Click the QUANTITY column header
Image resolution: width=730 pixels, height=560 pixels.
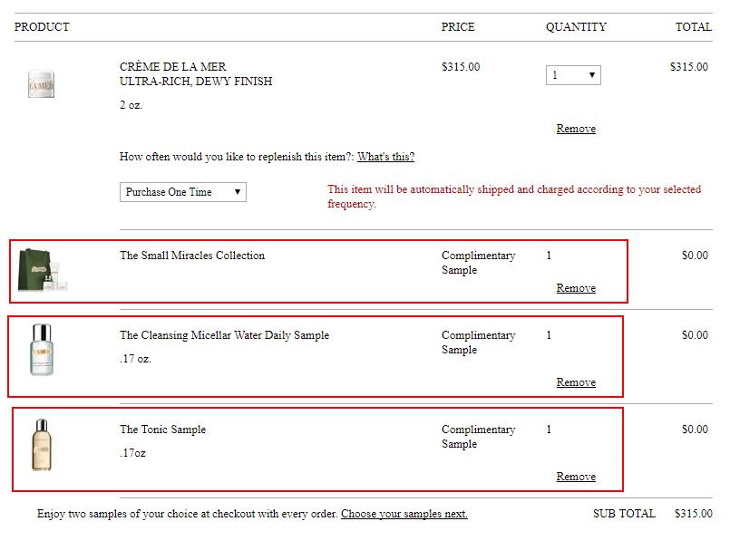[576, 27]
